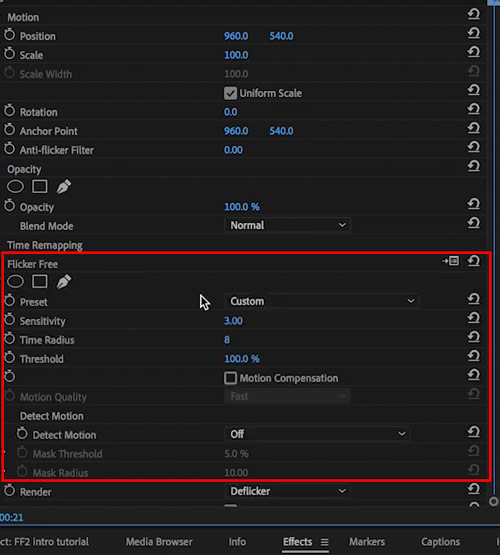Select the pen mask tool under Opacity
Viewport: 500px width, 555px height.
pos(64,187)
